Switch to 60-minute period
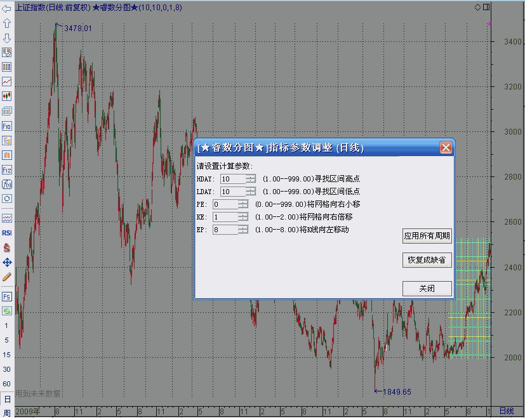This screenshot has width=525, height=420. click(x=6, y=384)
